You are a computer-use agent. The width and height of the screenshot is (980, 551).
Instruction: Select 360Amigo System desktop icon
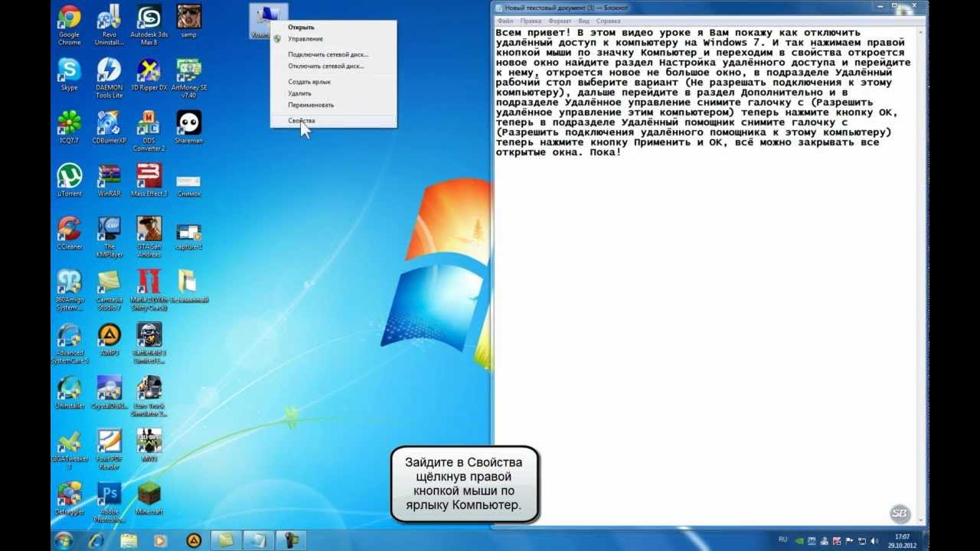click(69, 290)
